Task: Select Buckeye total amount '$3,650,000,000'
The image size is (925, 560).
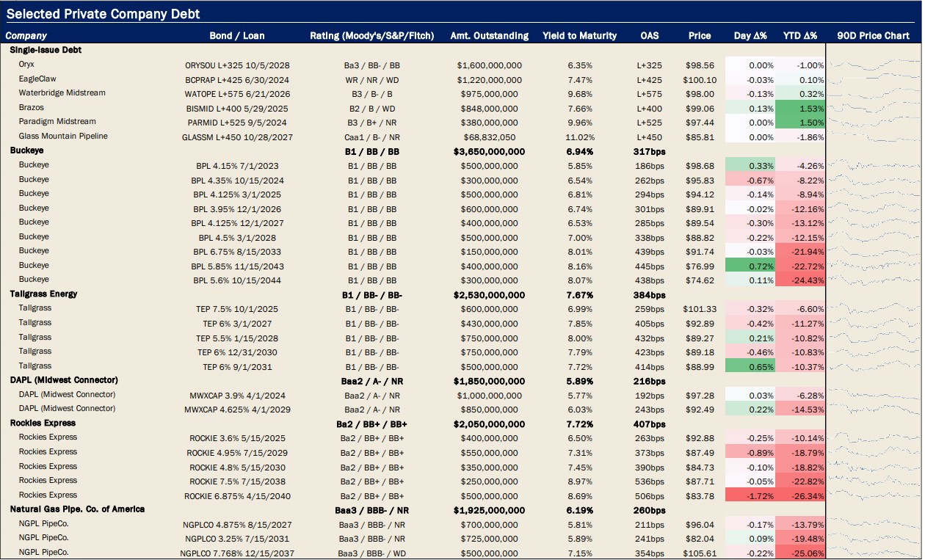Action: point(489,151)
